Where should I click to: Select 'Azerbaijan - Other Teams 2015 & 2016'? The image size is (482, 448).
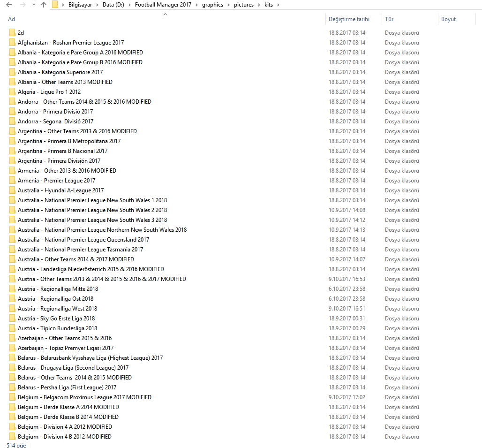click(65, 338)
